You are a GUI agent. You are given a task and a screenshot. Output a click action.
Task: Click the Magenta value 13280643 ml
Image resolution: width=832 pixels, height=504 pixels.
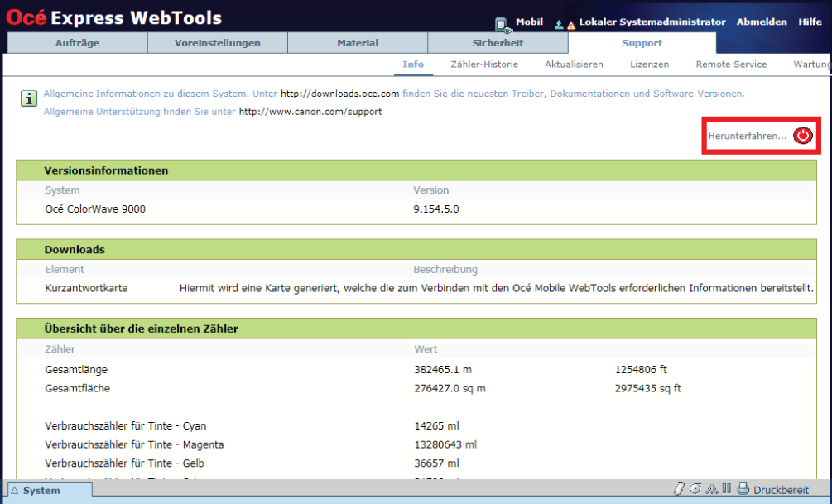pos(445,444)
